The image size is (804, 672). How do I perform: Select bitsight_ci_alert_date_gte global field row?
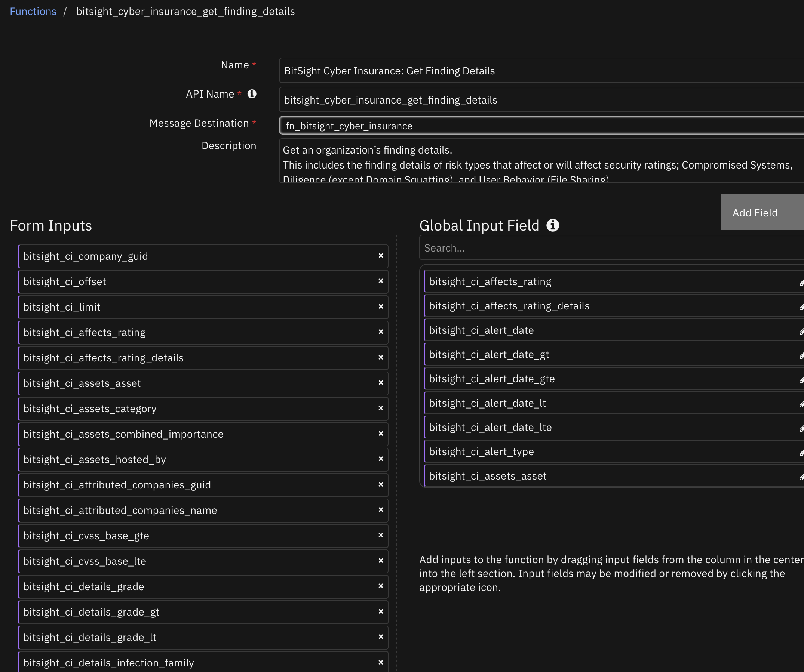[x=614, y=379]
